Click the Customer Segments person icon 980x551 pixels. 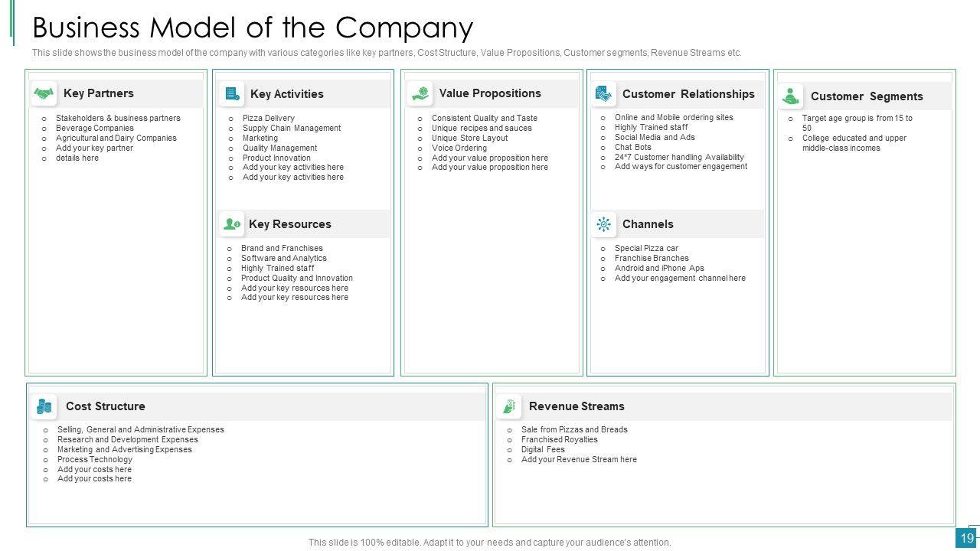[x=791, y=96]
